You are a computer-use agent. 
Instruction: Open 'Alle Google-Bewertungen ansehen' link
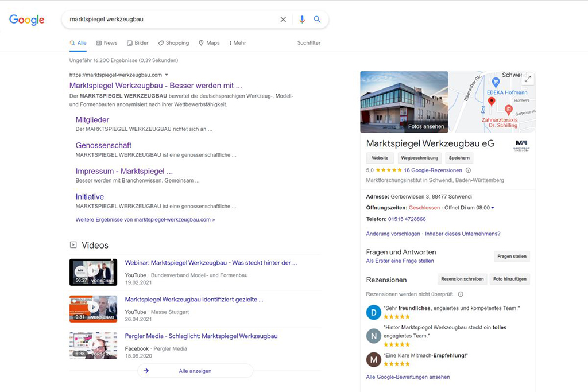408,377
